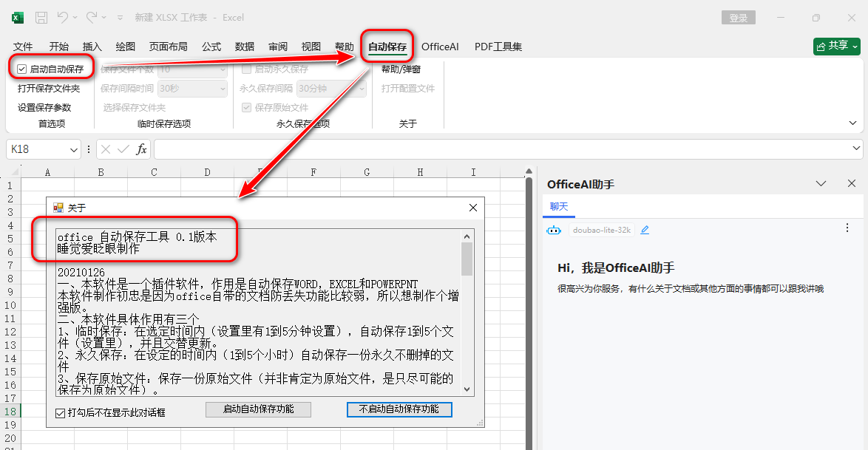868x450 pixels.
Task: Switch to the 开始 ribbon tab
Action: click(58, 47)
